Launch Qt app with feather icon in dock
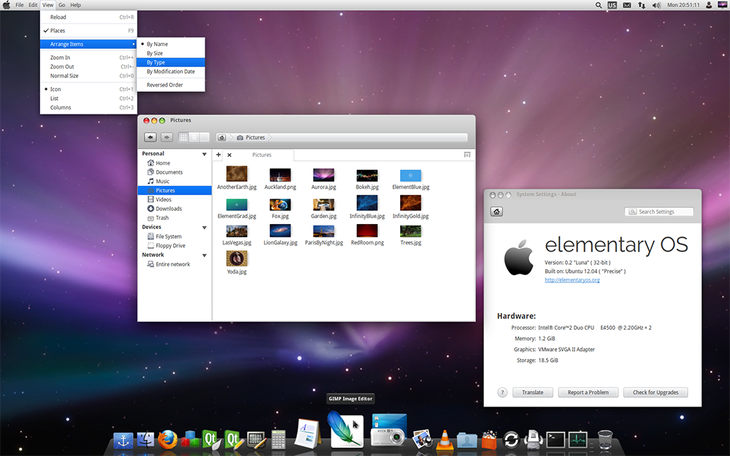Viewport: 730px width, 456px height. tap(211, 439)
